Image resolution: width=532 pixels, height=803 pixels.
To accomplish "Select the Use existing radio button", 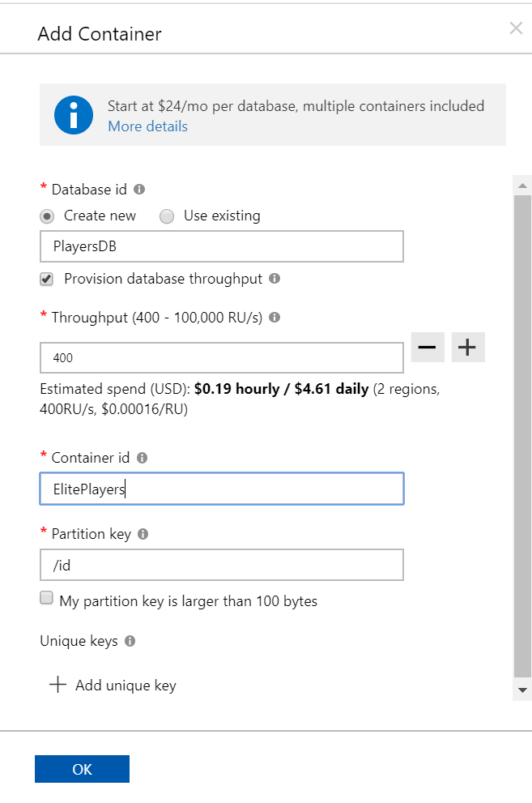I will (x=167, y=216).
